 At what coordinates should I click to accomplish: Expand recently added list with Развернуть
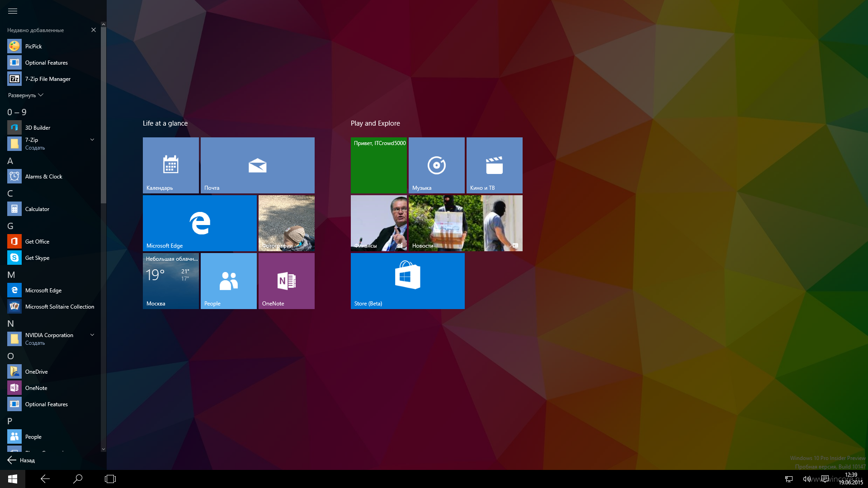26,95
